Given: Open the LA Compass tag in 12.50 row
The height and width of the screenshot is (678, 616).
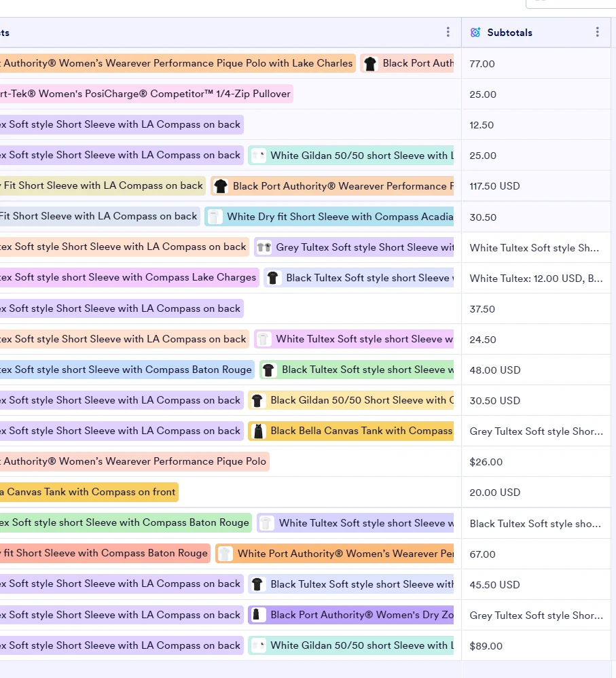Looking at the screenshot, I should [122, 124].
